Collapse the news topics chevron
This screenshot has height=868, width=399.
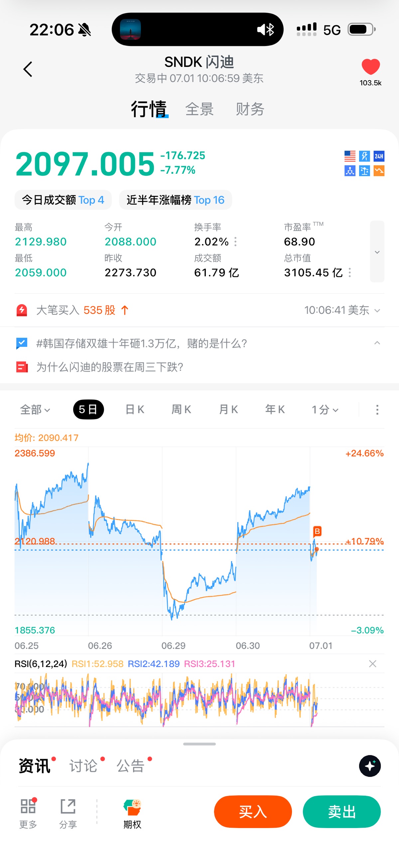(377, 343)
